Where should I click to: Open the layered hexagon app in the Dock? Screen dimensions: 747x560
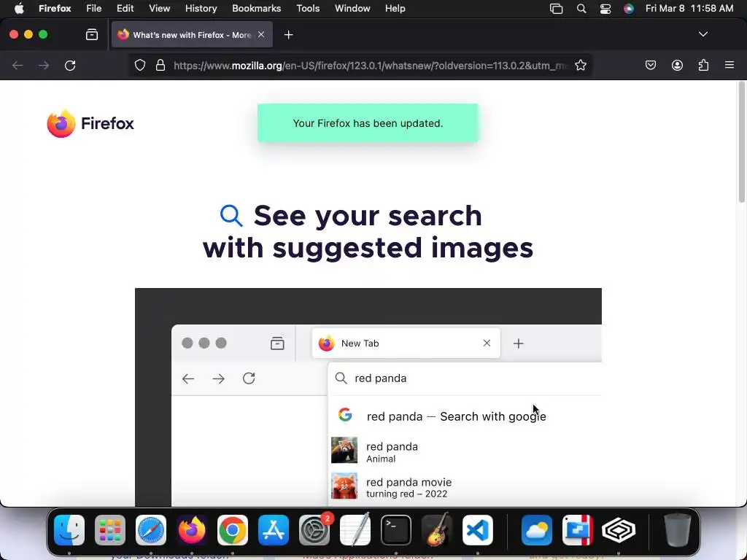pyautogui.click(x=619, y=530)
